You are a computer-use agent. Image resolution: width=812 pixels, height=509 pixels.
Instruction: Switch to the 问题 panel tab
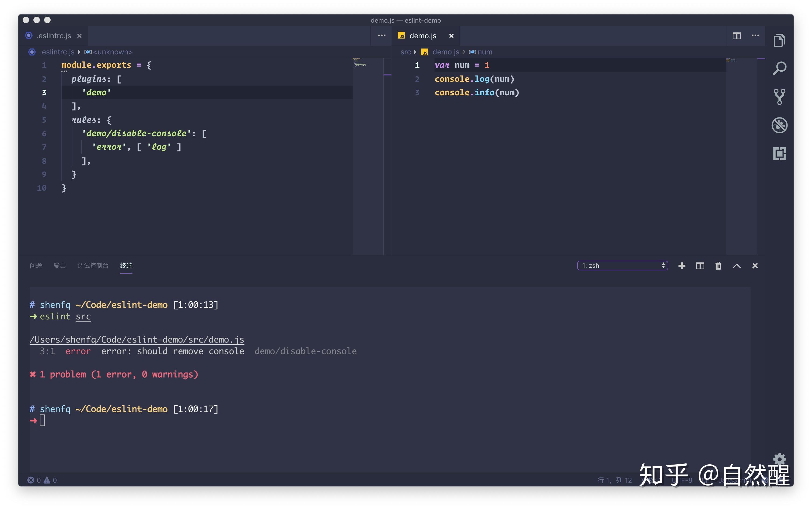[36, 266]
